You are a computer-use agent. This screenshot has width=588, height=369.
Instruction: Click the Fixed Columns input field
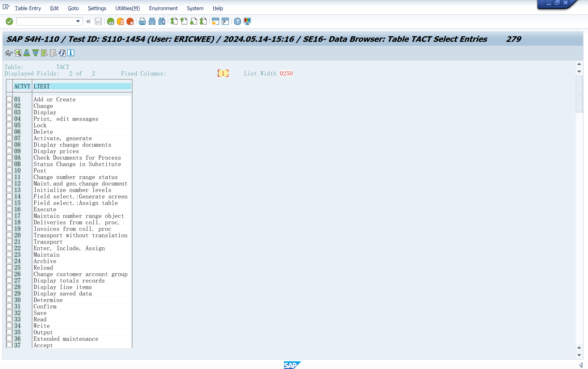(223, 73)
